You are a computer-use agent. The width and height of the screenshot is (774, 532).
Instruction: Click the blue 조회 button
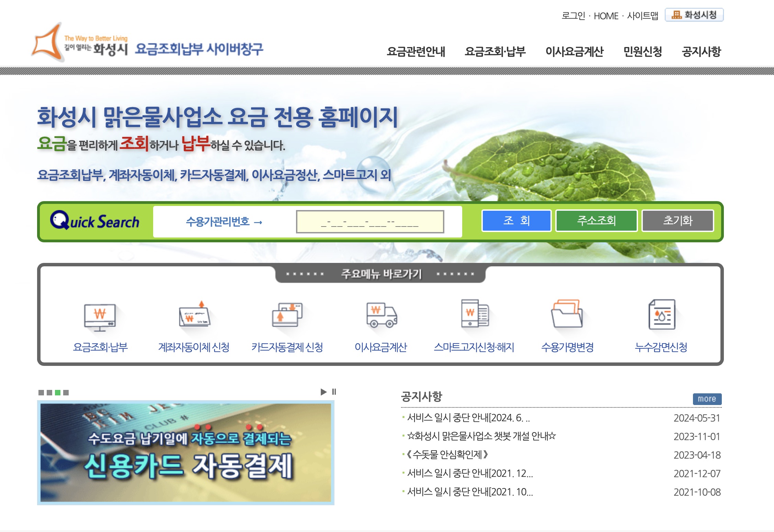click(x=516, y=221)
